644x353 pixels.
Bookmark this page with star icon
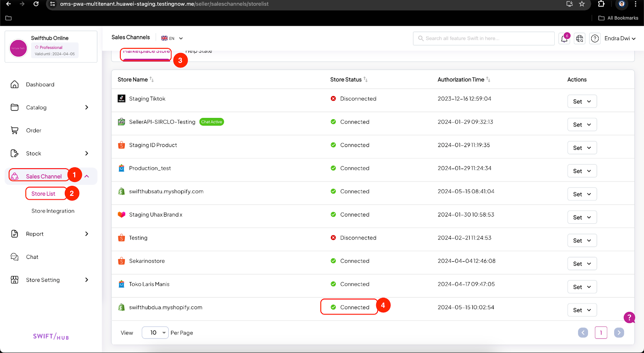coord(582,4)
